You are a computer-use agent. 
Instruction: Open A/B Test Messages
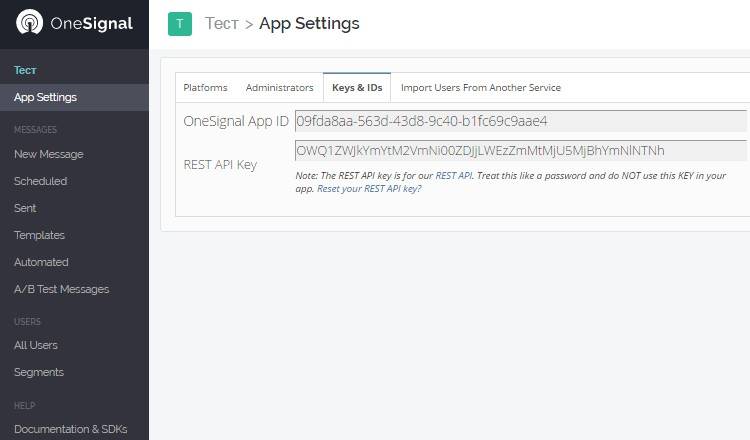coord(62,289)
